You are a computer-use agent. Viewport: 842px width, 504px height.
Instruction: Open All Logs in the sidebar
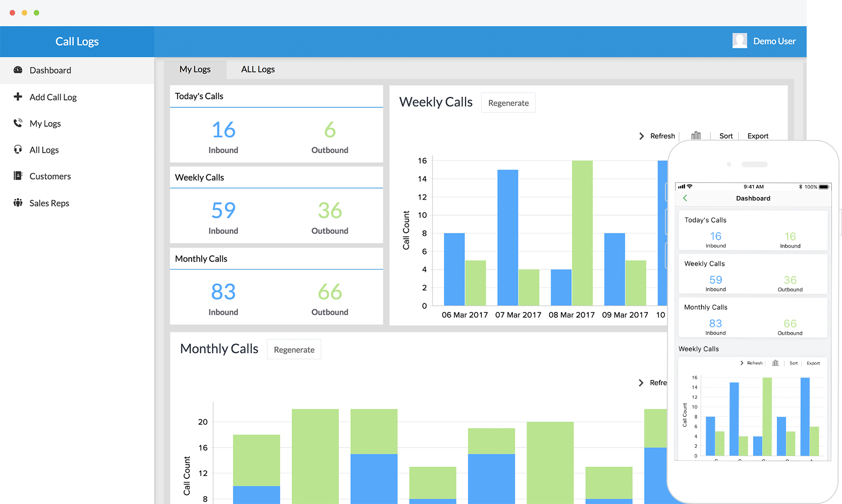tap(77, 150)
